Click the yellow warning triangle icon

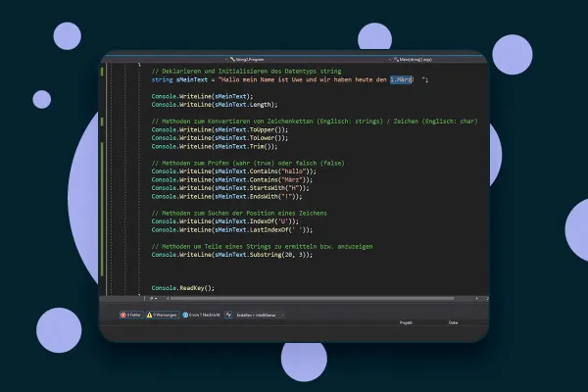point(149,315)
